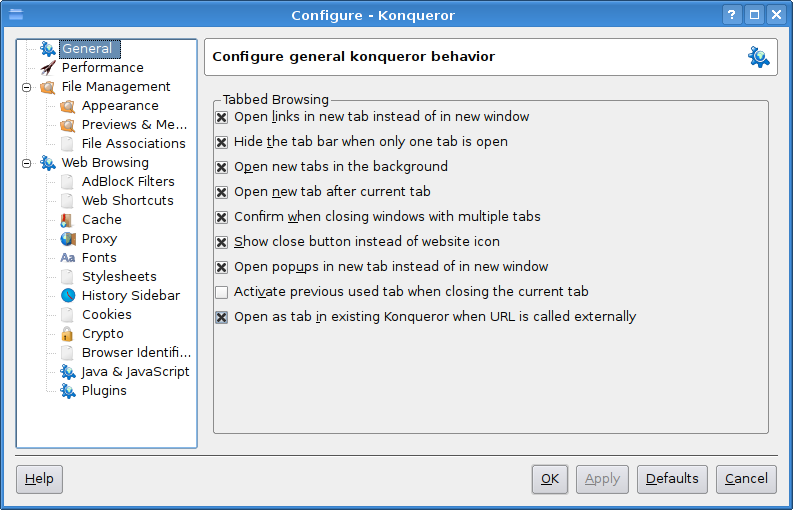Toggle 'Hide the tab bar' checkbox

[x=222, y=142]
